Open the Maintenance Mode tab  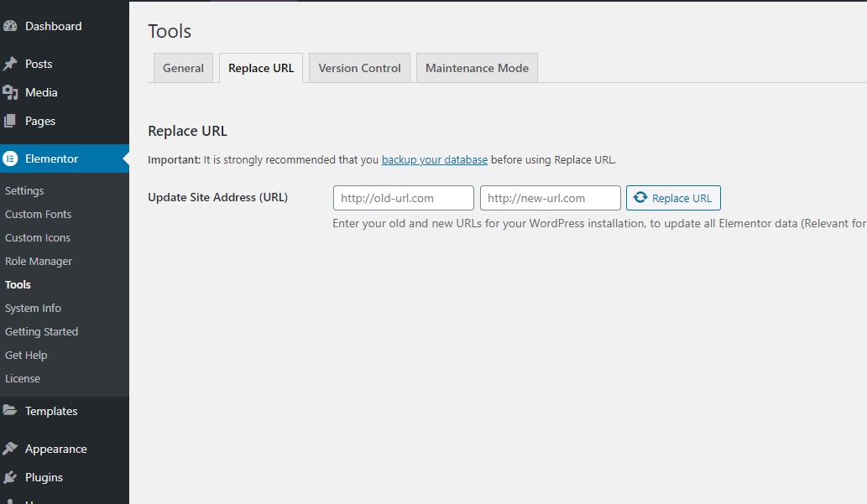(477, 68)
